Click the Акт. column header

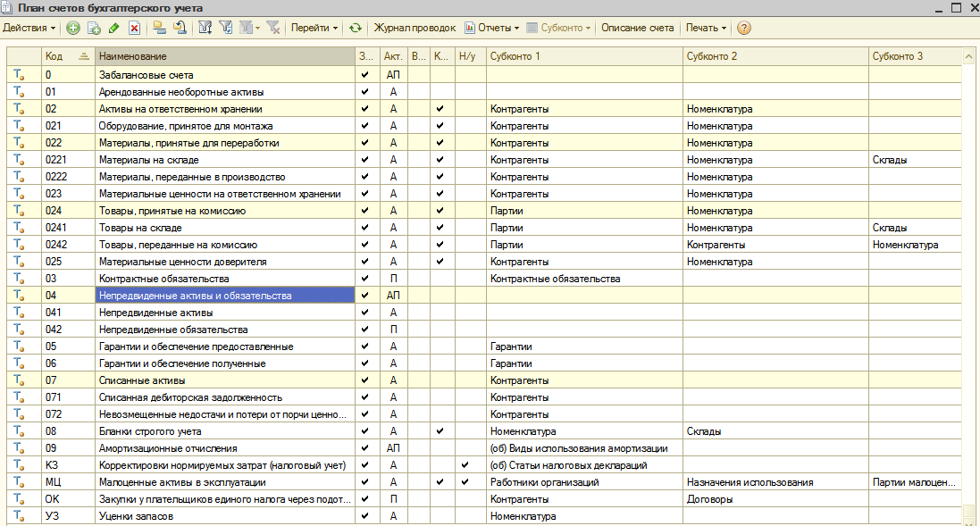pos(393,56)
